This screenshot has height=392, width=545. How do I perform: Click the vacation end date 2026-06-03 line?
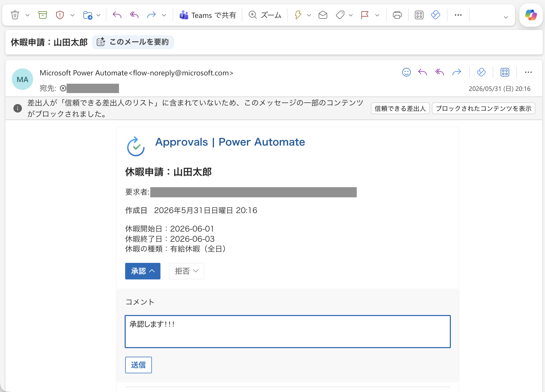coord(170,239)
